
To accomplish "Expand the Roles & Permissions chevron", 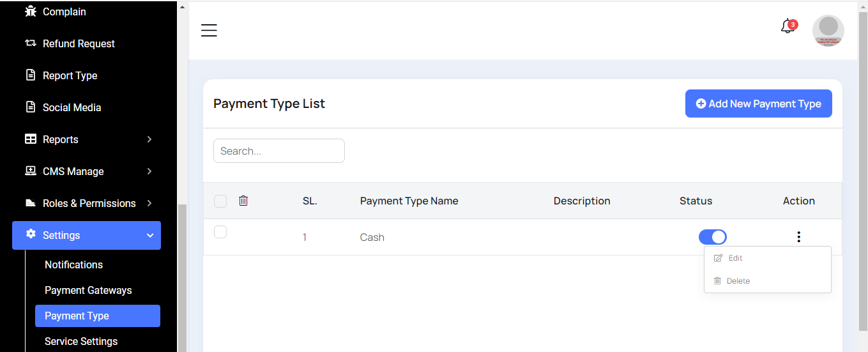I will pyautogui.click(x=149, y=203).
